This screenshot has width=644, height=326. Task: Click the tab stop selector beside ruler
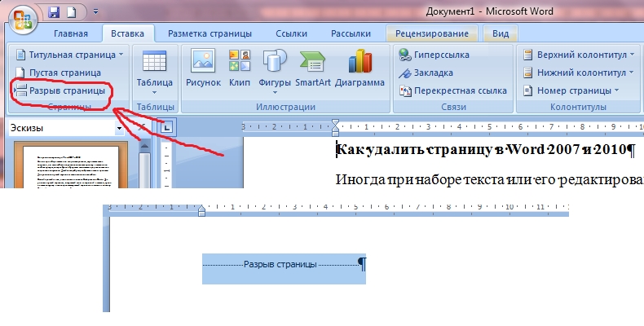166,127
